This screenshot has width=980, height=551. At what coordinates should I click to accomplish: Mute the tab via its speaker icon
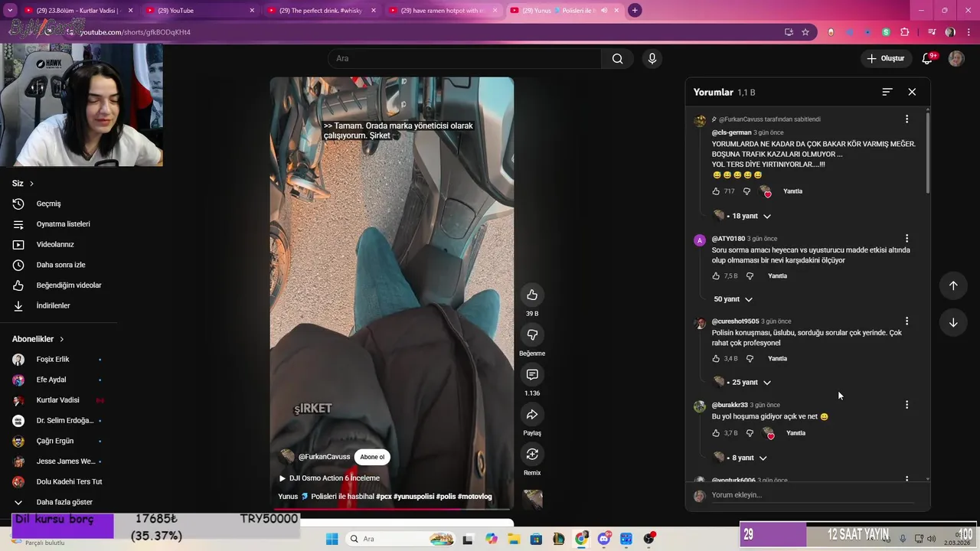(x=604, y=11)
